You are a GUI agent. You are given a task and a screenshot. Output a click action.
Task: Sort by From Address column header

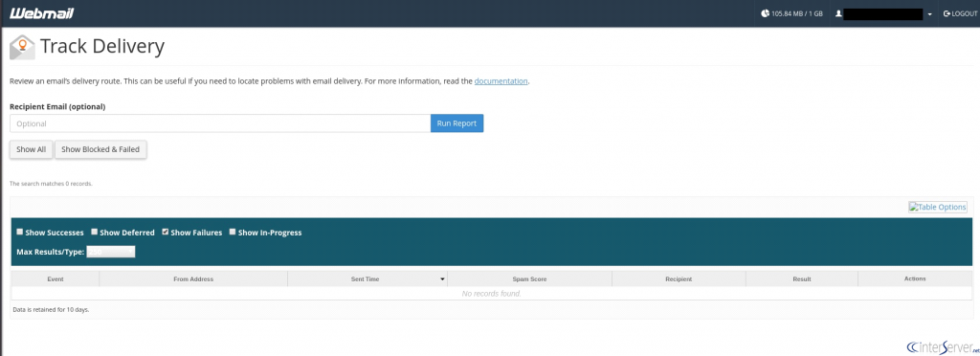tap(193, 279)
